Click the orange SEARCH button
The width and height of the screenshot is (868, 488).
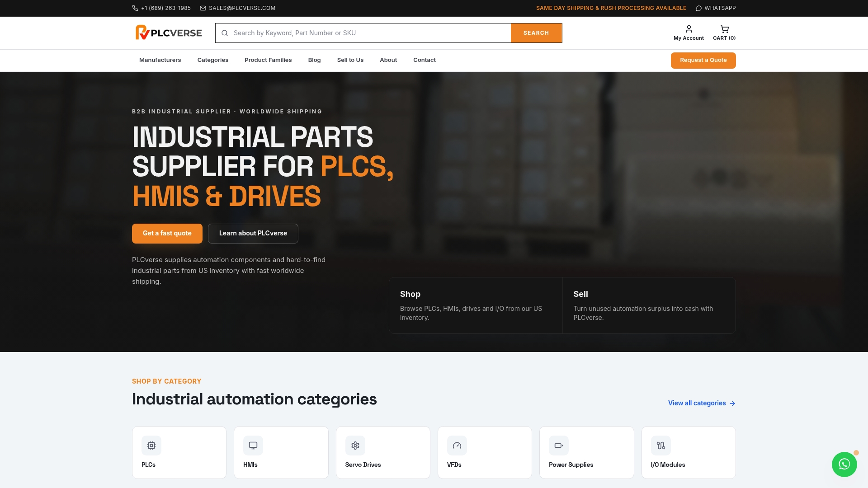point(536,33)
